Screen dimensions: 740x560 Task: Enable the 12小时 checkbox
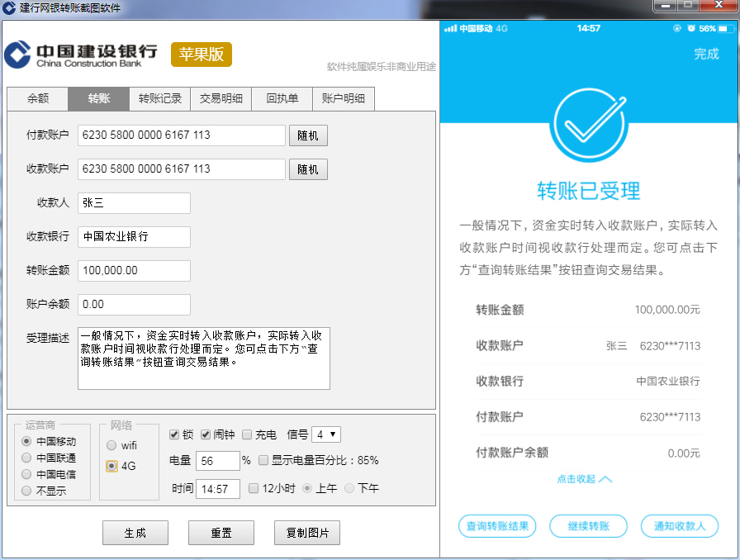(254, 488)
